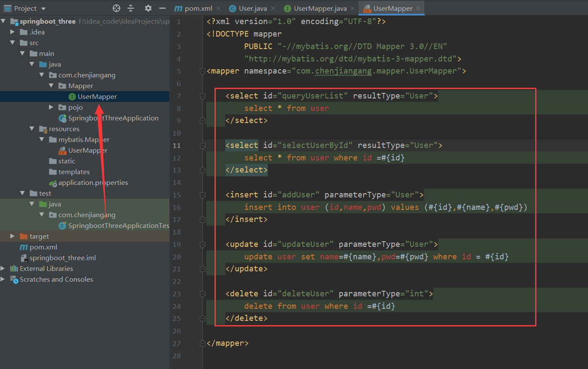Collapse the springboot_three project root

(3, 21)
